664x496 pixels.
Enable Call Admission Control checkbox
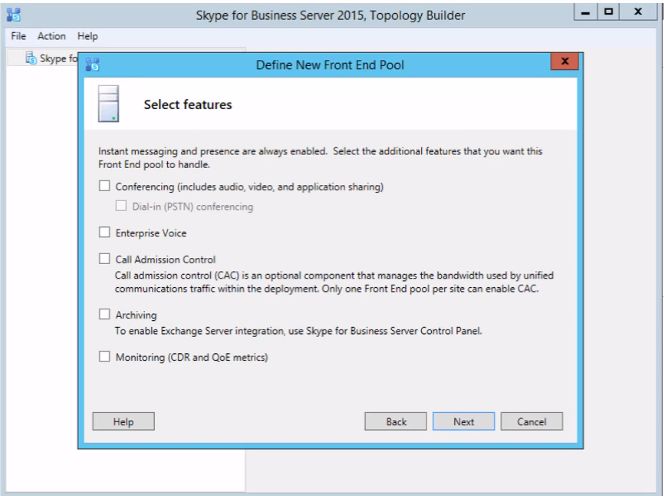(104, 258)
